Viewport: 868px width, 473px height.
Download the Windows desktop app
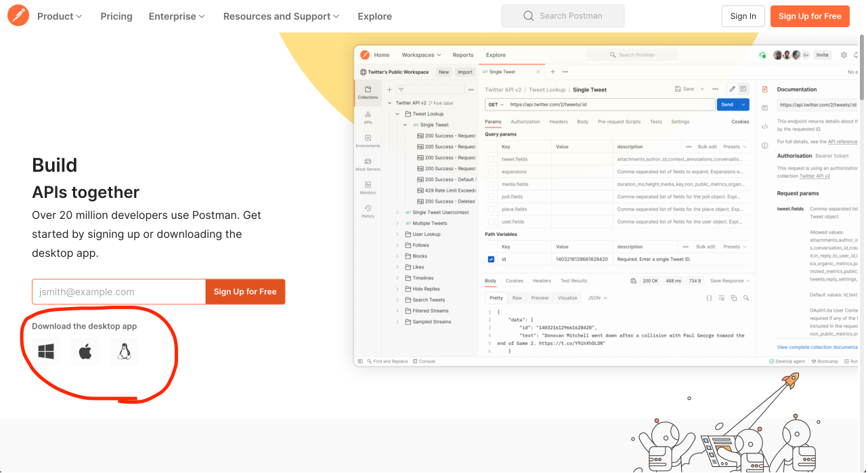coord(46,352)
